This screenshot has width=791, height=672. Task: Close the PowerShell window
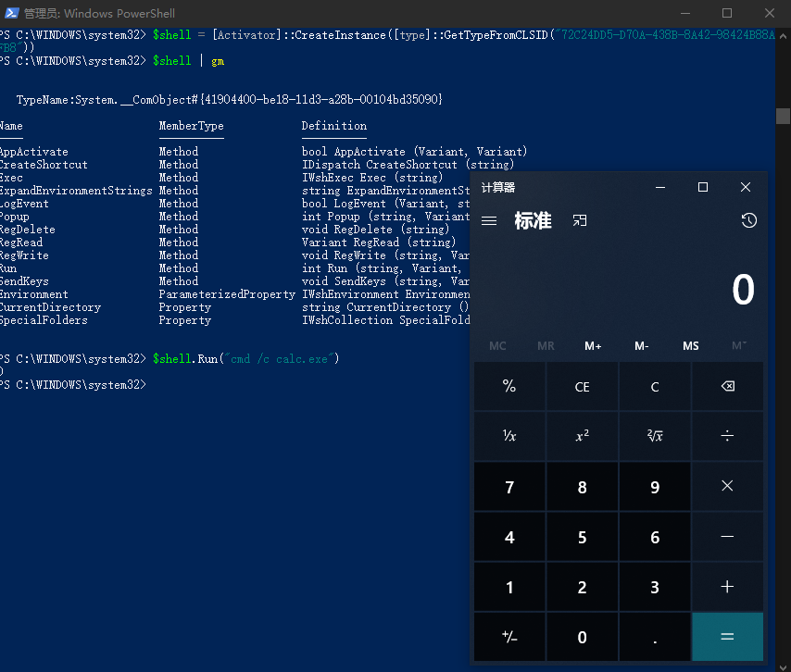(770, 13)
